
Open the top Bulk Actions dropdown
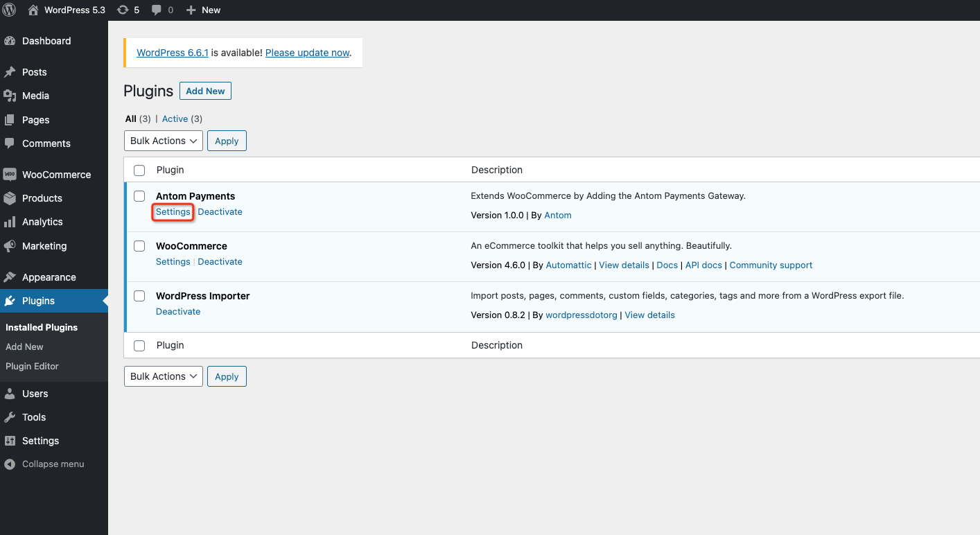click(x=163, y=141)
